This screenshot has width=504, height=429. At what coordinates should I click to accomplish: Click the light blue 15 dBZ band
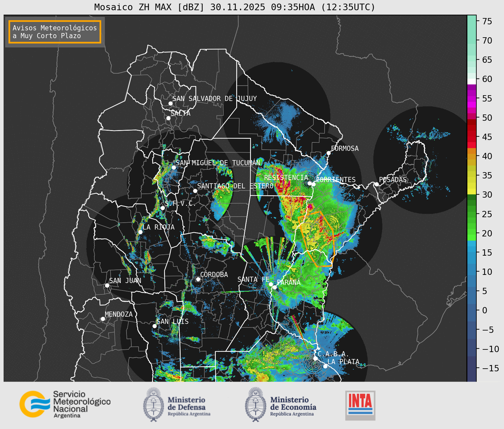472,249
